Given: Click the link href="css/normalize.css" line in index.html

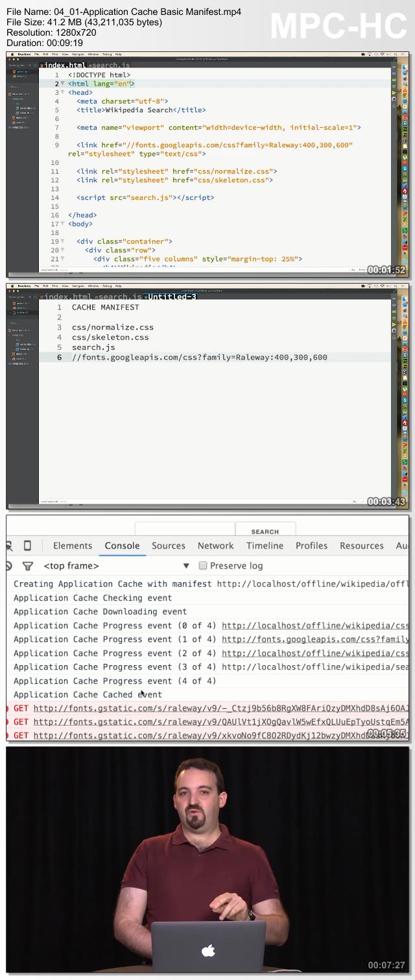Looking at the screenshot, I should click(x=176, y=171).
